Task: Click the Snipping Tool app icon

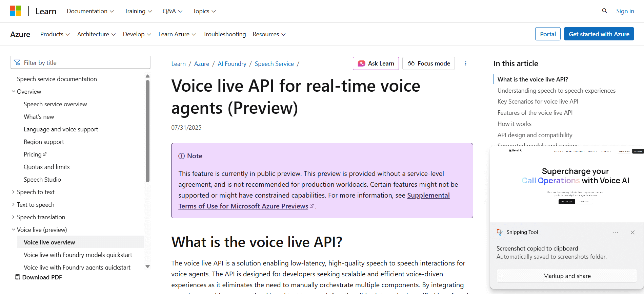Action: tap(500, 232)
